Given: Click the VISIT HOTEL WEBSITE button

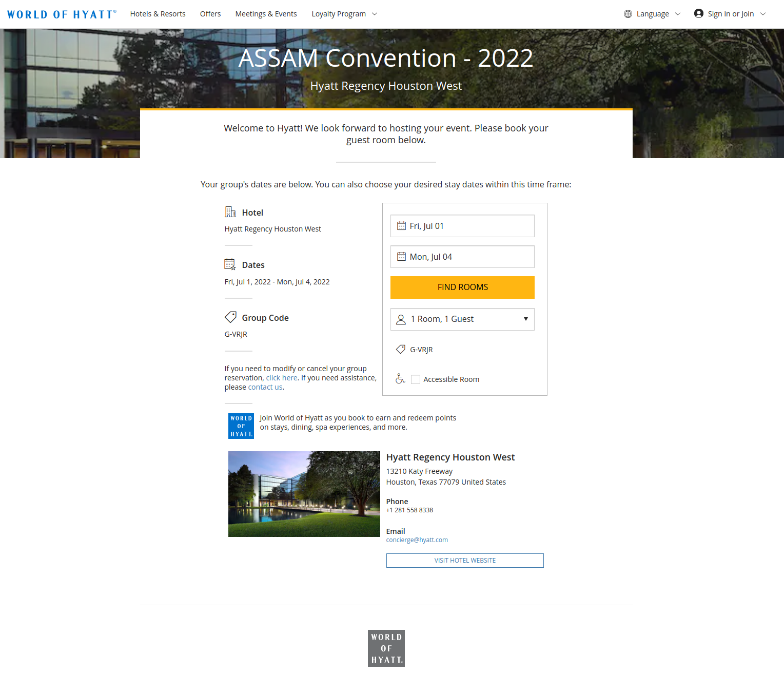Looking at the screenshot, I should coord(465,561).
